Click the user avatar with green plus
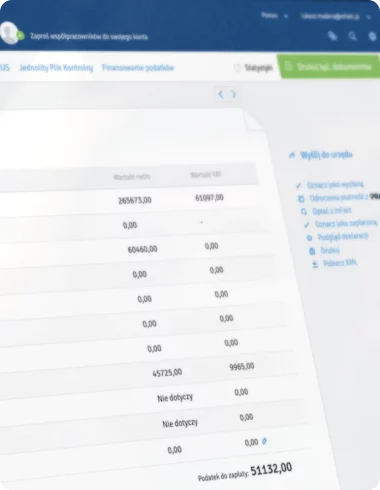Viewport: 380px width, 490px height. [11, 33]
